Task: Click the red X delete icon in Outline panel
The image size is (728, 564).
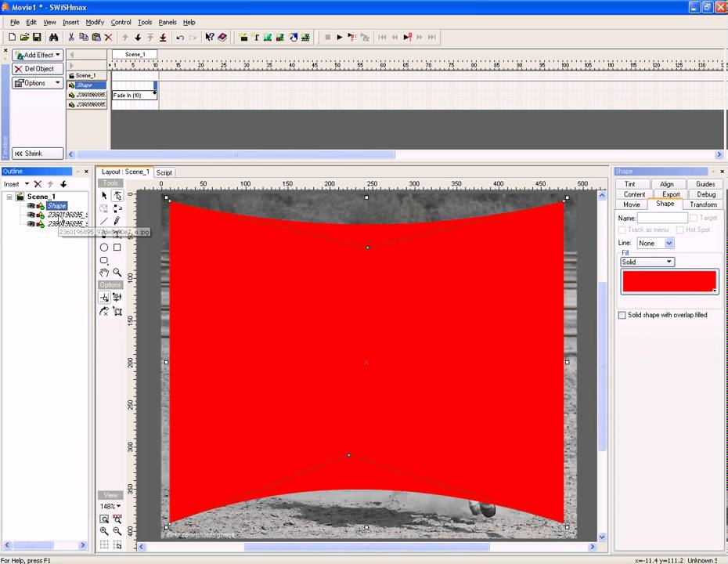Action: (38, 184)
